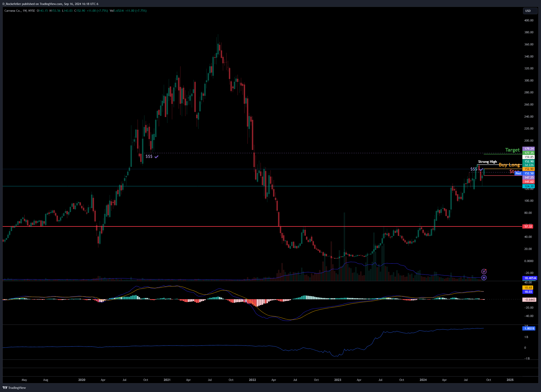Click the 3d 22h countdown label
This screenshot has height=392, width=541.
(529, 165)
